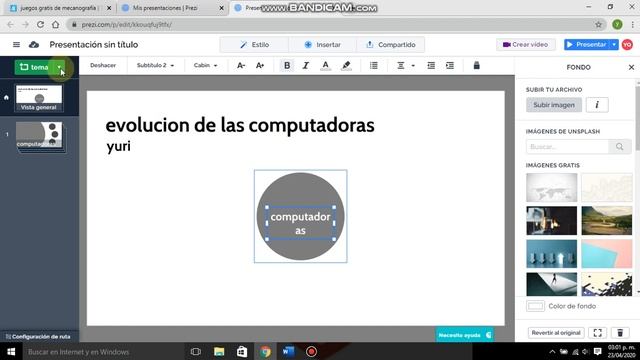Expand the tema dropdown arrow

59,67
